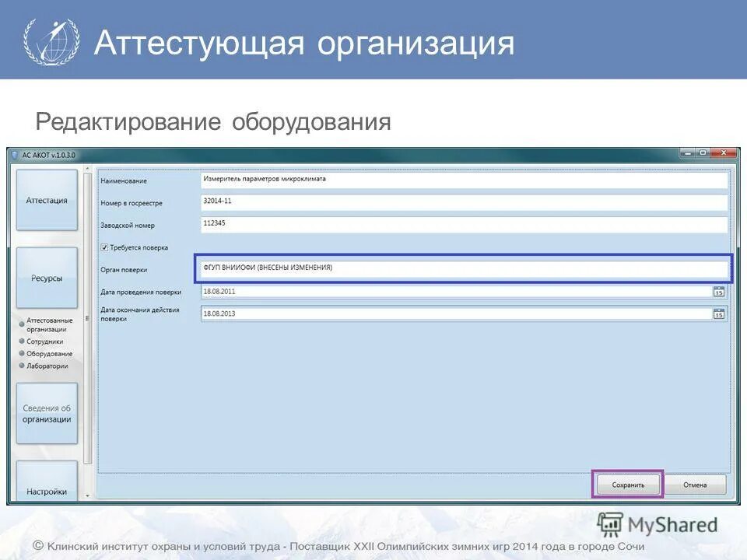Open calendar picker for Дата окончания действия поверки
The image size is (747, 560).
(x=720, y=313)
